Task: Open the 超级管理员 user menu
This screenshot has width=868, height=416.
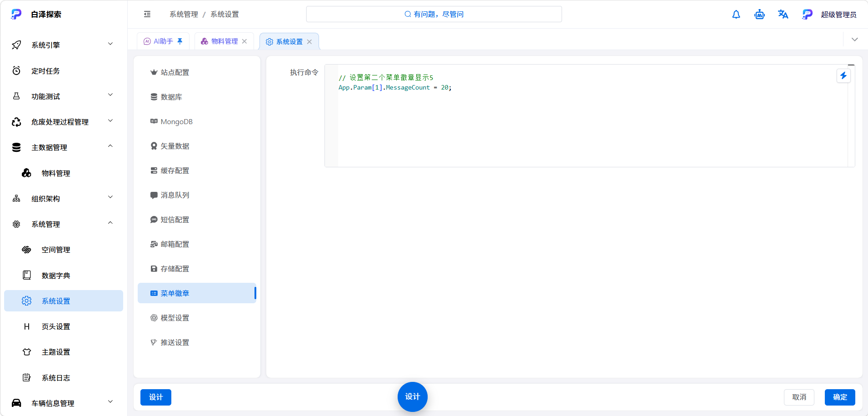Action: click(829, 15)
